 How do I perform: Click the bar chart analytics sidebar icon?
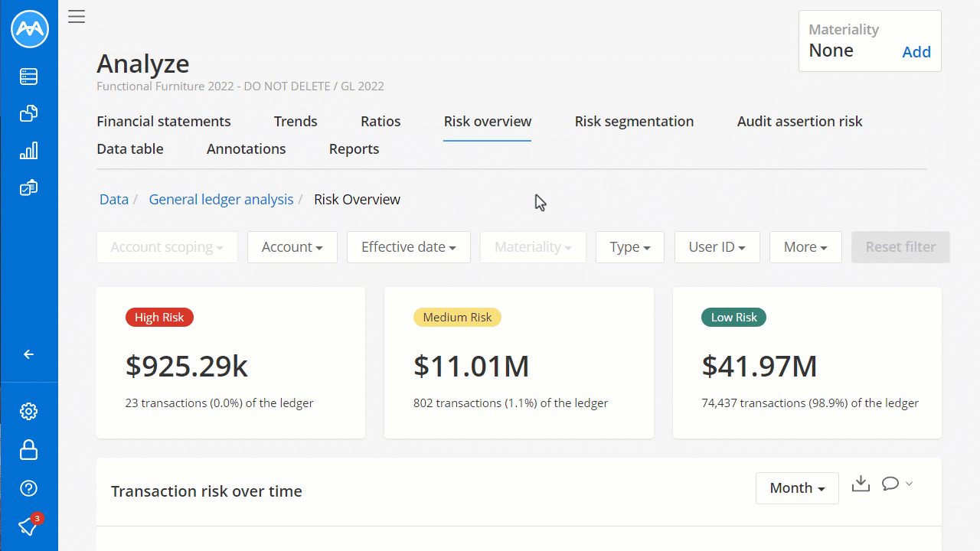(x=29, y=151)
